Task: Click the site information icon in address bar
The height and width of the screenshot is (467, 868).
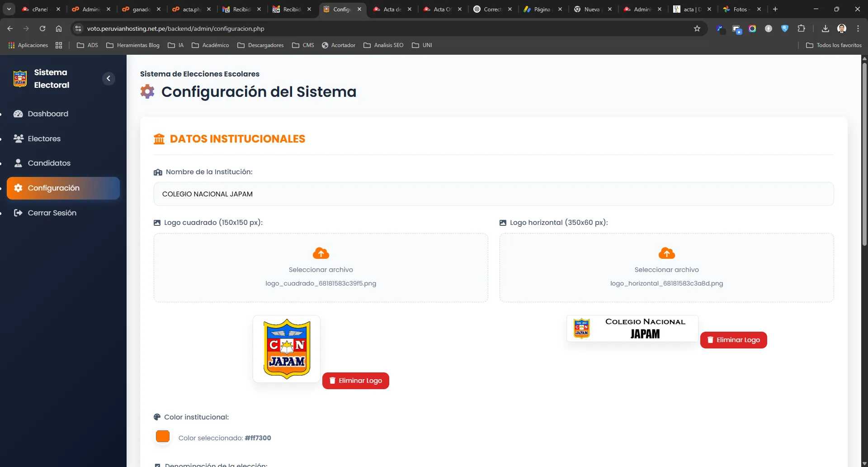Action: (78, 29)
